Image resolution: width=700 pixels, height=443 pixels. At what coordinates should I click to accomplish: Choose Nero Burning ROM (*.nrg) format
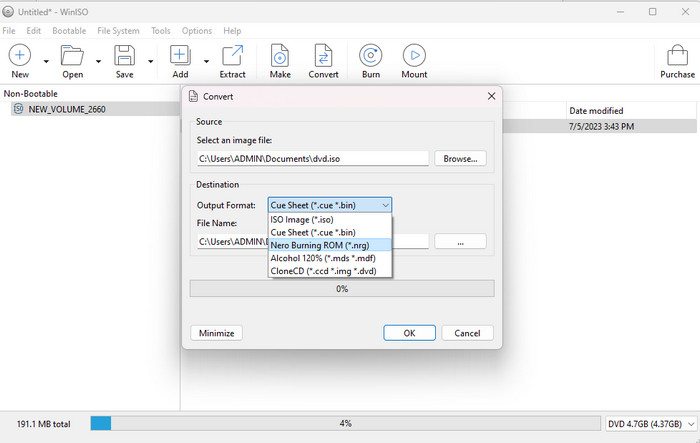(330, 245)
